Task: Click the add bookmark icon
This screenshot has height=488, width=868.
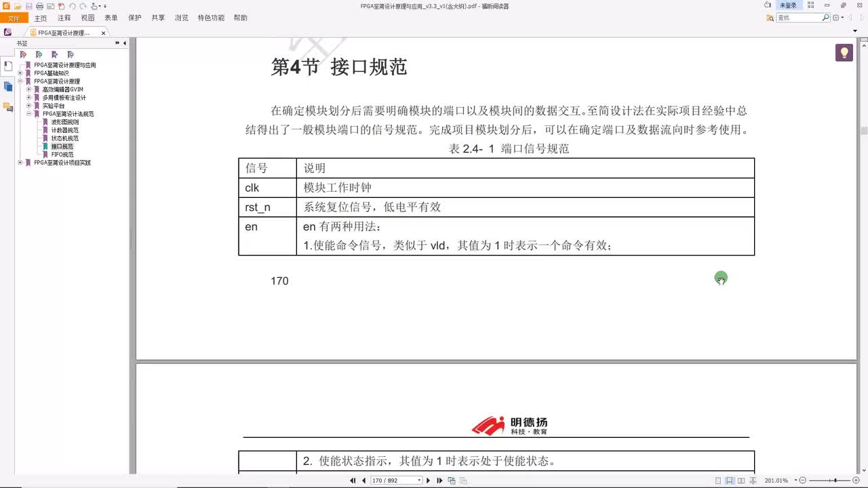Action: click(39, 54)
